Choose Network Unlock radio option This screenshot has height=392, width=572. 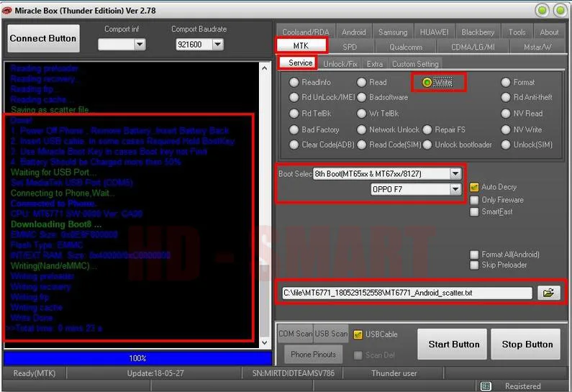(361, 129)
